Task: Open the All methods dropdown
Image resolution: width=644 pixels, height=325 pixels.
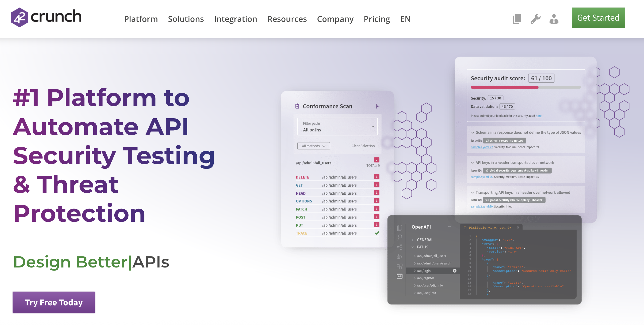Action: [314, 146]
